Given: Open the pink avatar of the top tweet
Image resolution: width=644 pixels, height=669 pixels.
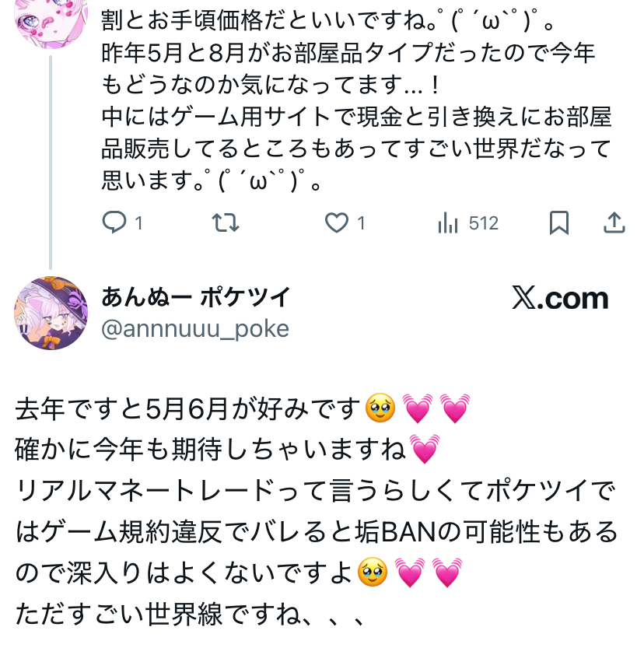Looking at the screenshot, I should (x=51, y=19).
